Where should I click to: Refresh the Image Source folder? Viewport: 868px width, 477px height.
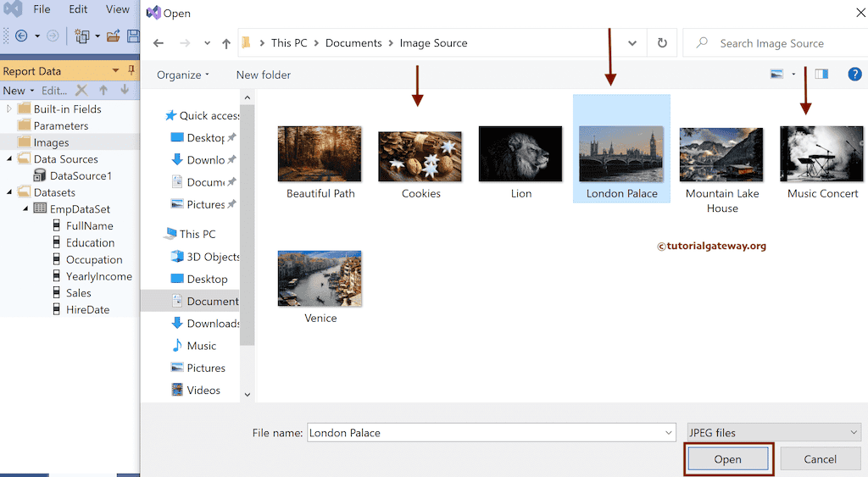662,43
